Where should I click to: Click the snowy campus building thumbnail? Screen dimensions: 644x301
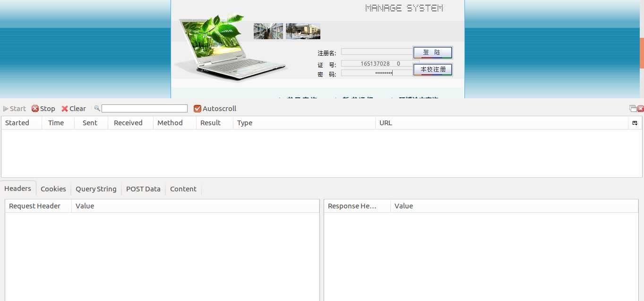coord(303,31)
